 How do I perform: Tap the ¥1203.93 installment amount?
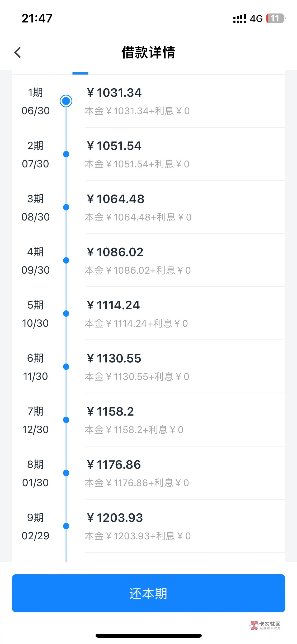tap(115, 518)
